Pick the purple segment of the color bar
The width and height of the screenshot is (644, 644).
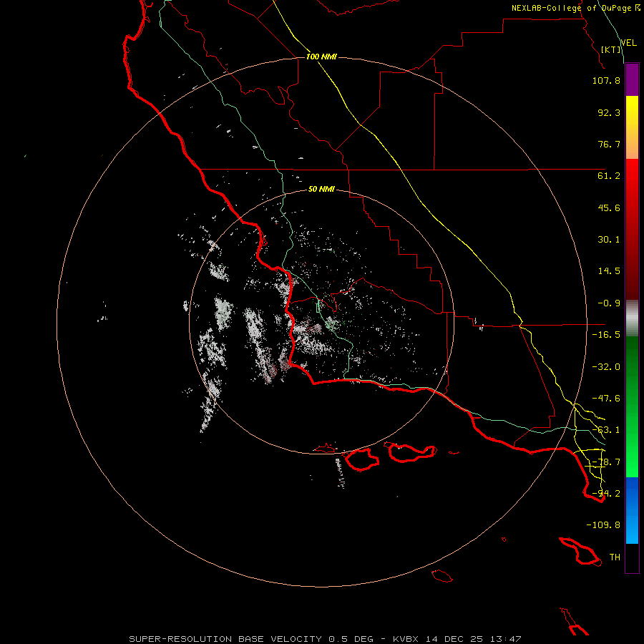click(x=632, y=79)
